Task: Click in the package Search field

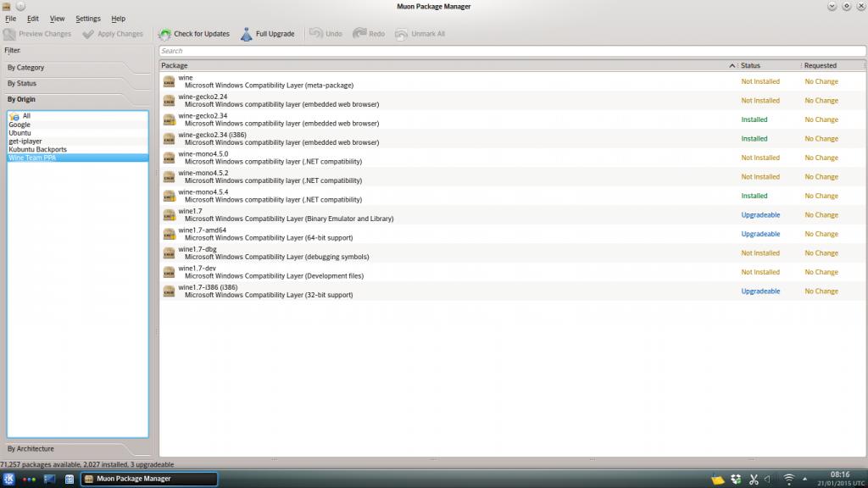Action: (512, 51)
